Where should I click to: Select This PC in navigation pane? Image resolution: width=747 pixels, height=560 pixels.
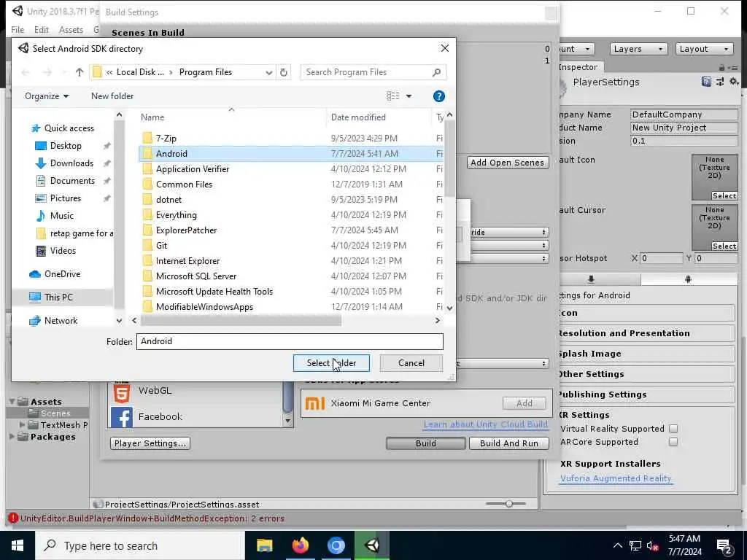[58, 297]
